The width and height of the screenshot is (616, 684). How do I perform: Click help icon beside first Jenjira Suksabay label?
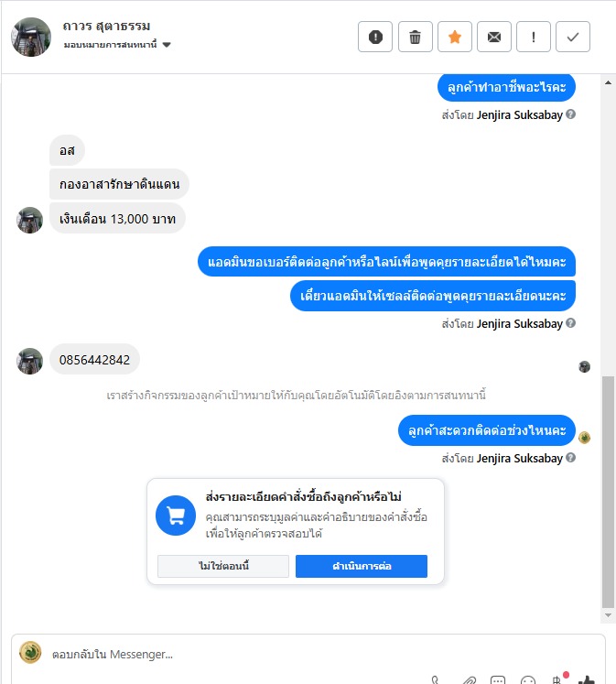570,114
